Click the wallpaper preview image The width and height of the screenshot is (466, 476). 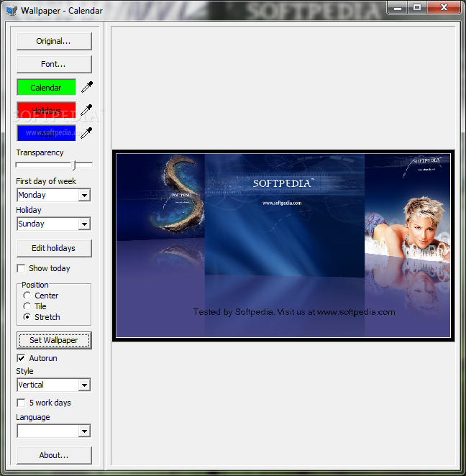click(283, 246)
